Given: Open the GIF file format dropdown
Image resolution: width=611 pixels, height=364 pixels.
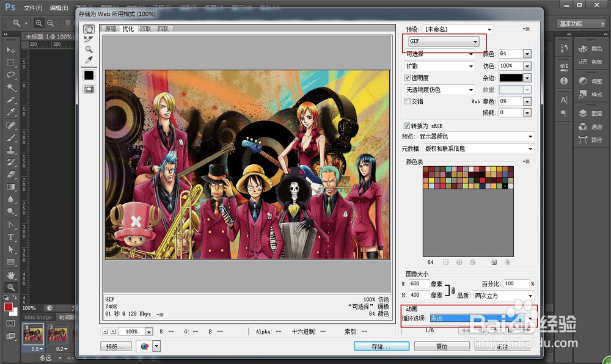Looking at the screenshot, I should [x=444, y=41].
